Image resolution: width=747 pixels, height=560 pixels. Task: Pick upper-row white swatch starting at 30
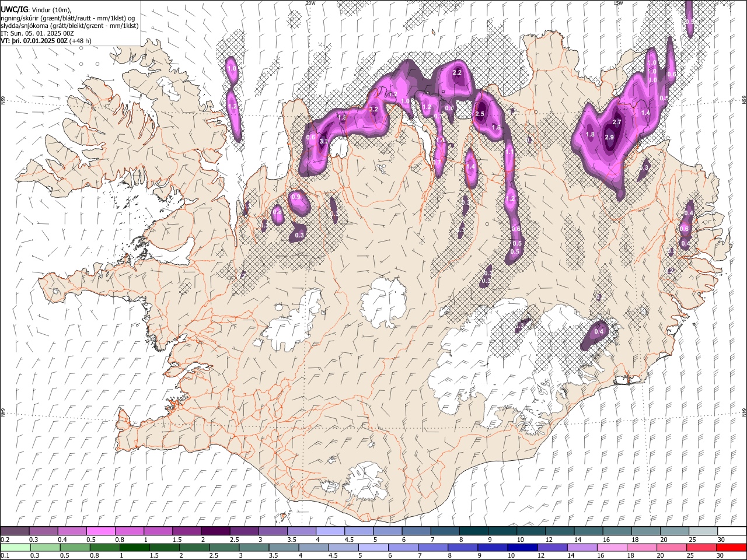[731, 531]
